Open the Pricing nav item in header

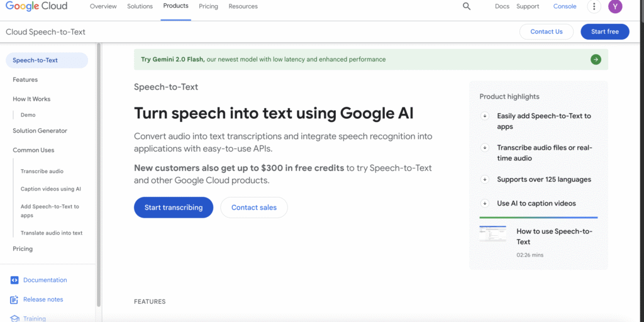point(208,6)
